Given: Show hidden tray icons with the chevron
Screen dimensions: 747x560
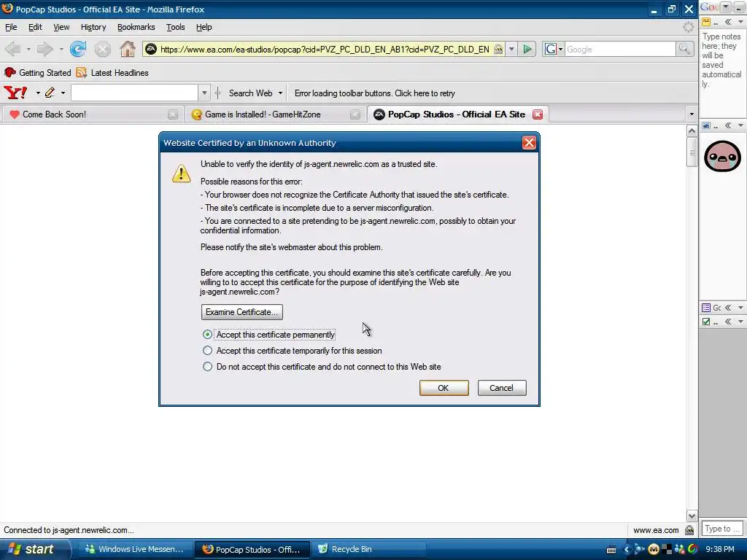Looking at the screenshot, I should 627,550.
